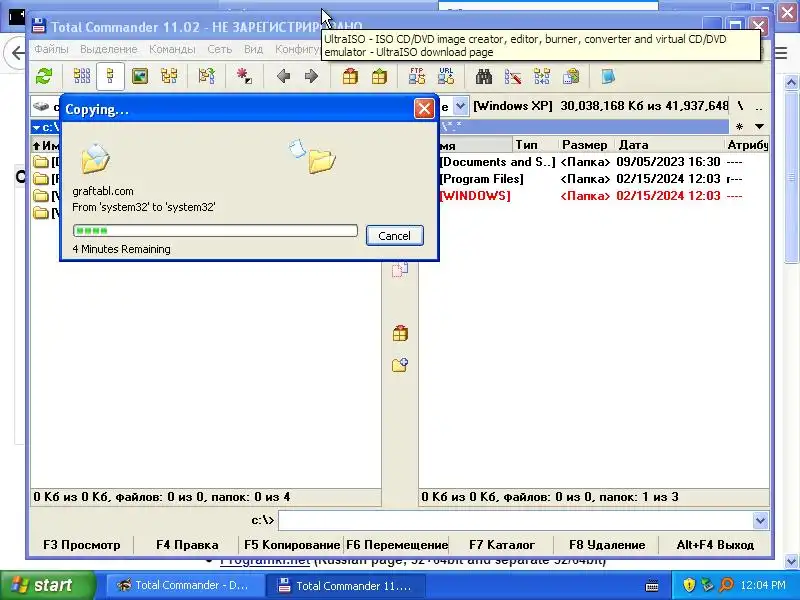
Task: Open the Команды menu
Action: [172, 49]
